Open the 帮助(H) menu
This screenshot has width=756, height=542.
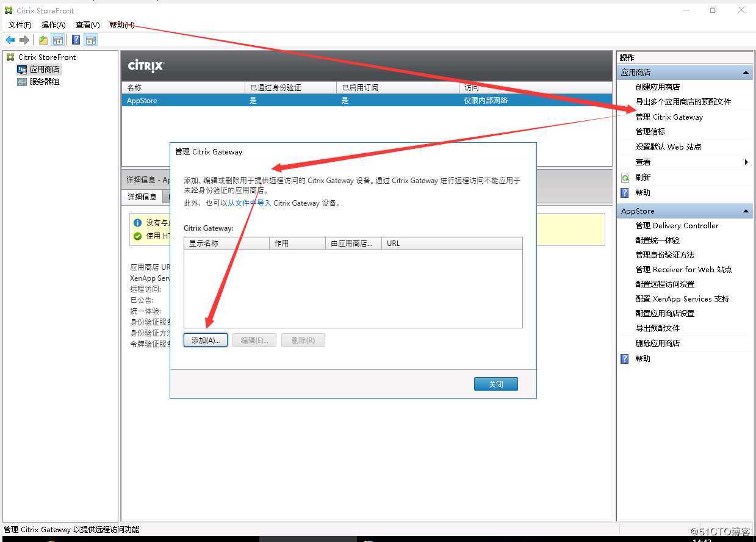[121, 25]
